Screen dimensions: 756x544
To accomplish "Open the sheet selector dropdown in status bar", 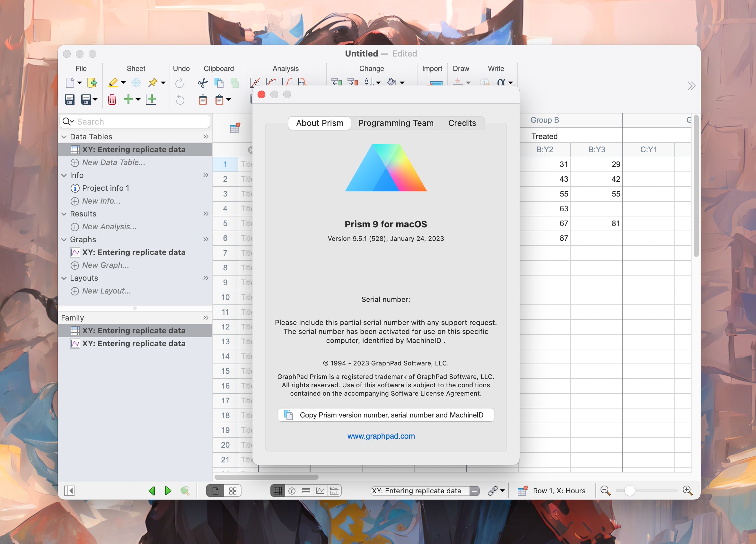I will pyautogui.click(x=474, y=491).
